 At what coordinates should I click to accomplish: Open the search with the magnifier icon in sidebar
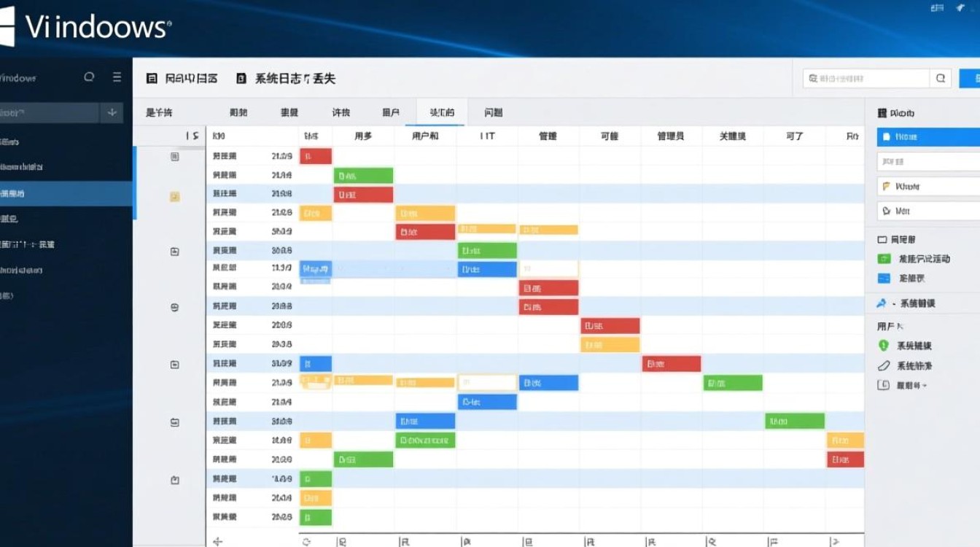88,77
